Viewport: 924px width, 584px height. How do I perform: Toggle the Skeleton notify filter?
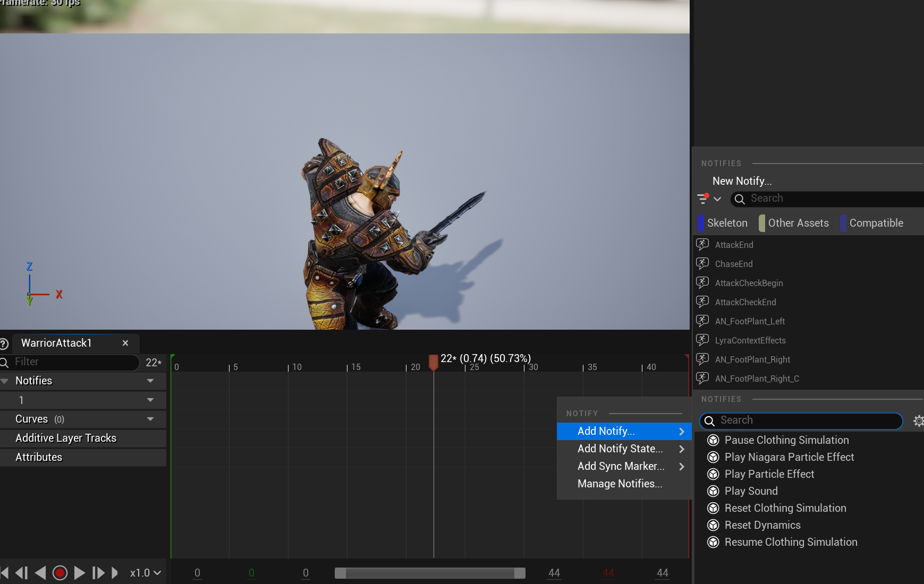coord(723,223)
